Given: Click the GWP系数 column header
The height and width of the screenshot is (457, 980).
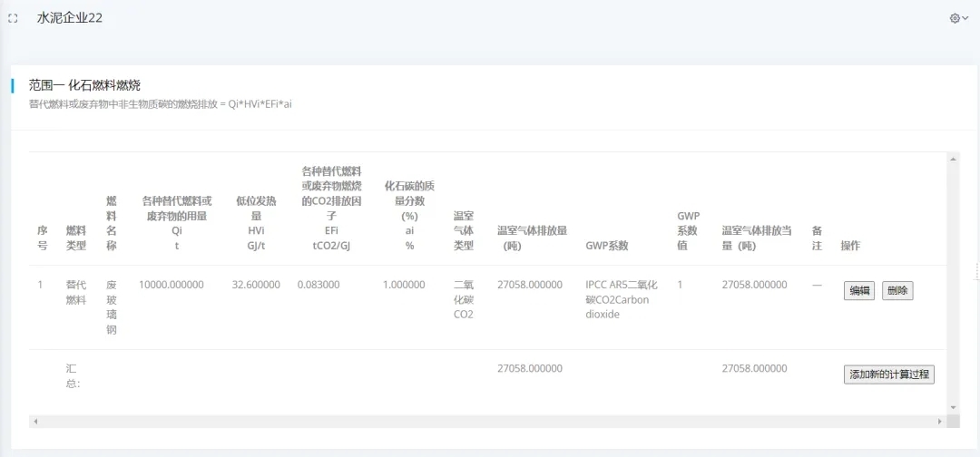Looking at the screenshot, I should point(607,246).
